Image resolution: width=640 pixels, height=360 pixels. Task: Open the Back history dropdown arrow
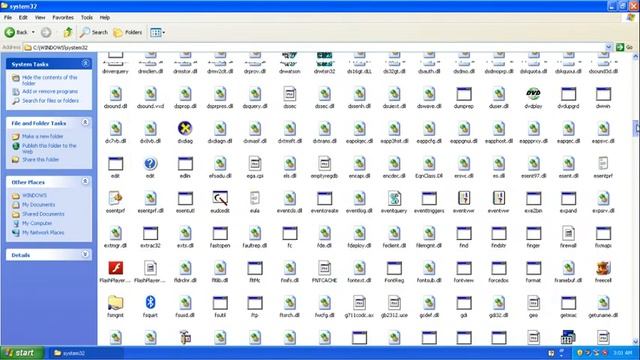(x=33, y=32)
